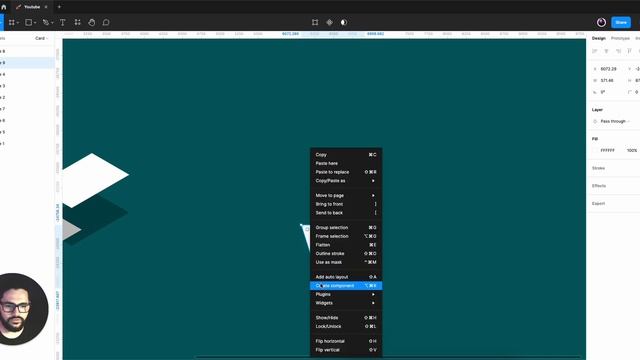Expand the Copy/Paste as submenu
Image resolution: width=640 pixels, height=360 pixels.
[346, 181]
